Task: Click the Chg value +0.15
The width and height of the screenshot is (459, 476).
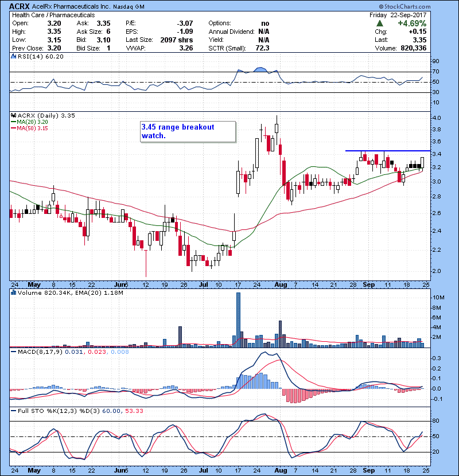Action: [417, 32]
